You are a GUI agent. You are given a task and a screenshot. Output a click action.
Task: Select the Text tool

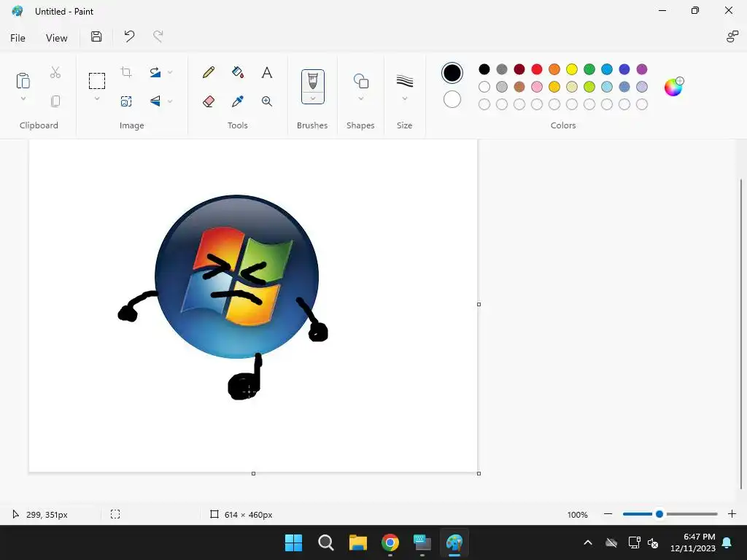[267, 72]
